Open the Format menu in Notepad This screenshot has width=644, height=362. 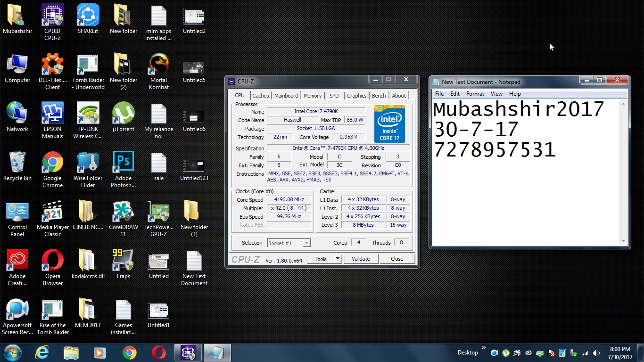coord(475,94)
